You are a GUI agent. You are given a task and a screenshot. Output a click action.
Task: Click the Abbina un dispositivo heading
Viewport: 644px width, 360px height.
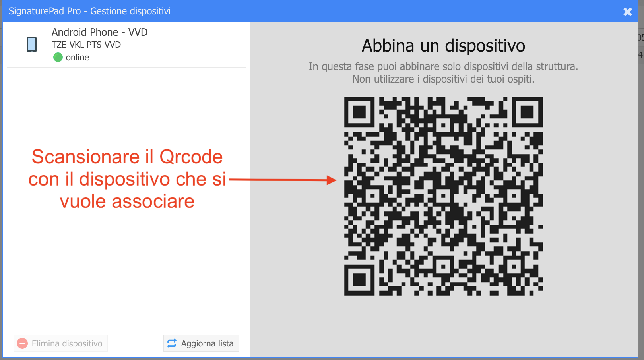click(x=444, y=46)
